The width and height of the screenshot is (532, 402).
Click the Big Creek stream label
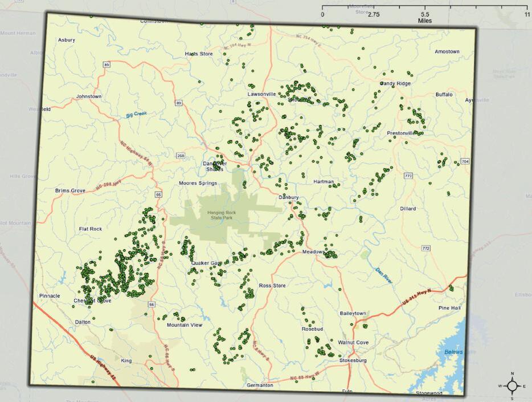136,115
